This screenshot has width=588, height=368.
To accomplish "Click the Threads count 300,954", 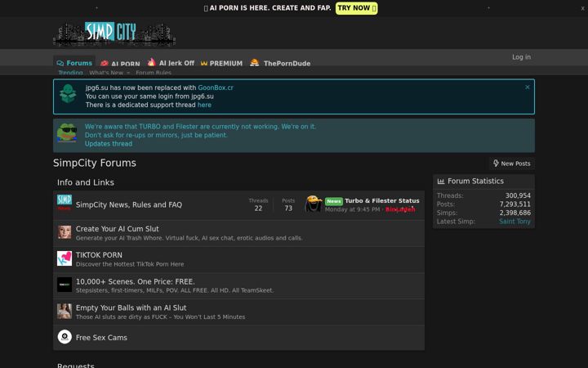I will coord(518,195).
